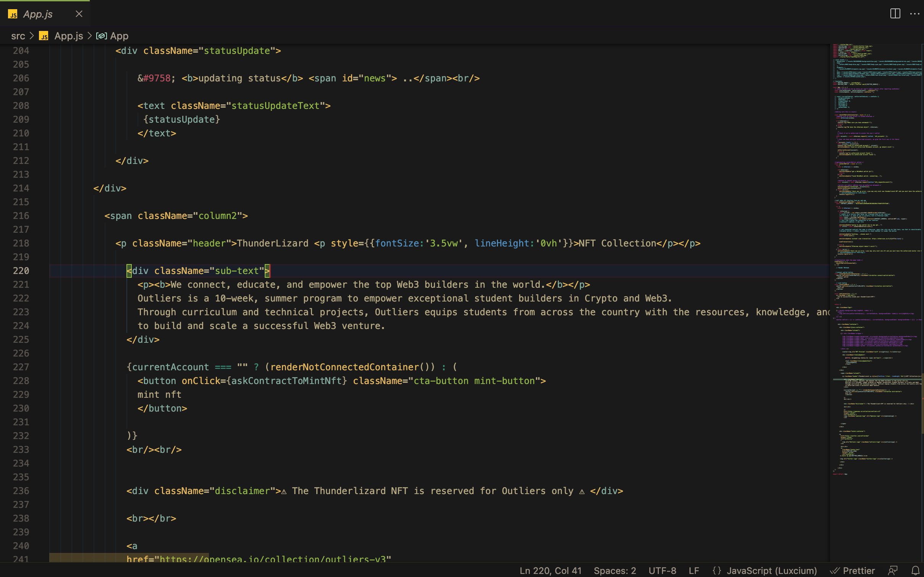This screenshot has height=577, width=924.
Task: Open the More Actions ellipsis menu
Action: coord(914,14)
